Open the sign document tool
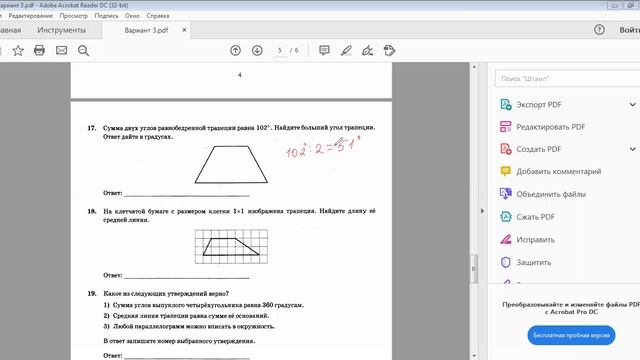 tap(367, 51)
